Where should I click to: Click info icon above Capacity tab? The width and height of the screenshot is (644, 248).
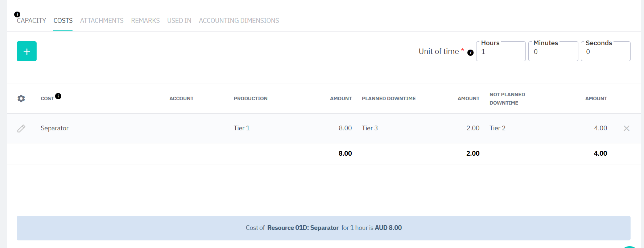[17, 14]
